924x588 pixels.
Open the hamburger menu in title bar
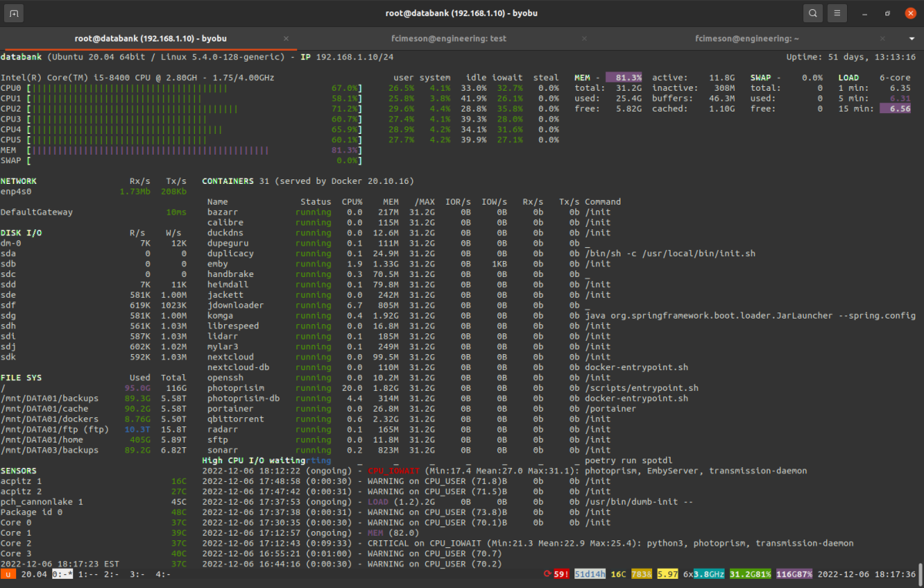click(x=838, y=13)
